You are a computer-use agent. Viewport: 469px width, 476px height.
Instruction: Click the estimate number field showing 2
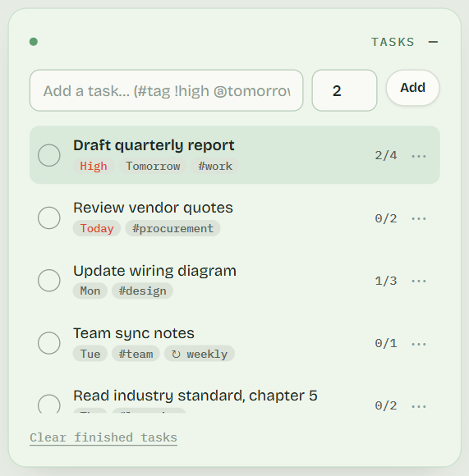click(344, 90)
